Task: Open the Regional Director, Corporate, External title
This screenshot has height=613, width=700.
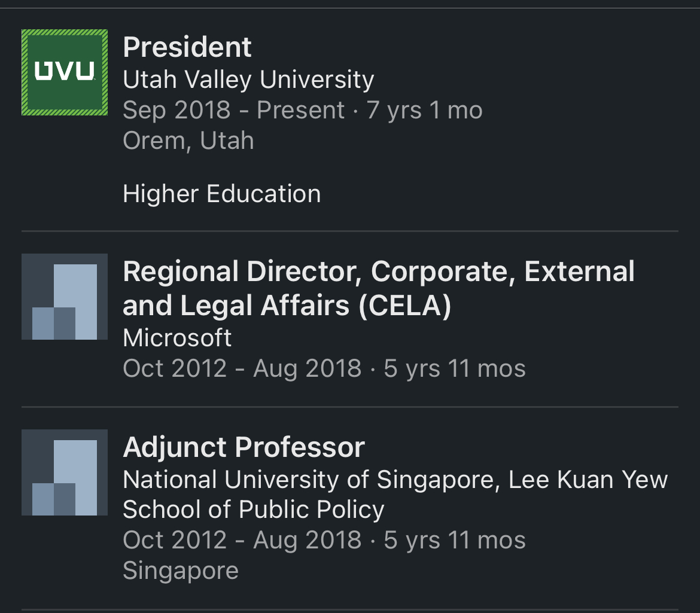Action: click(x=378, y=272)
